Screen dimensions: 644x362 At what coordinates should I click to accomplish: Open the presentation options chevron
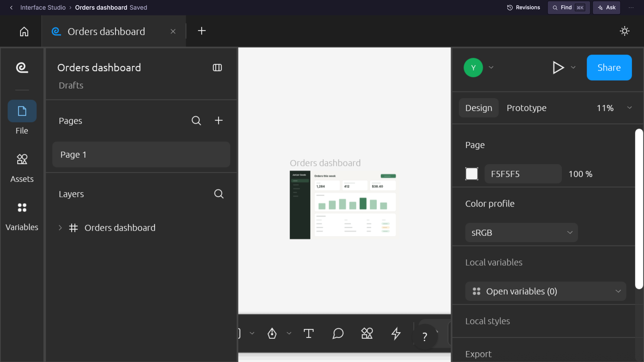573,67
